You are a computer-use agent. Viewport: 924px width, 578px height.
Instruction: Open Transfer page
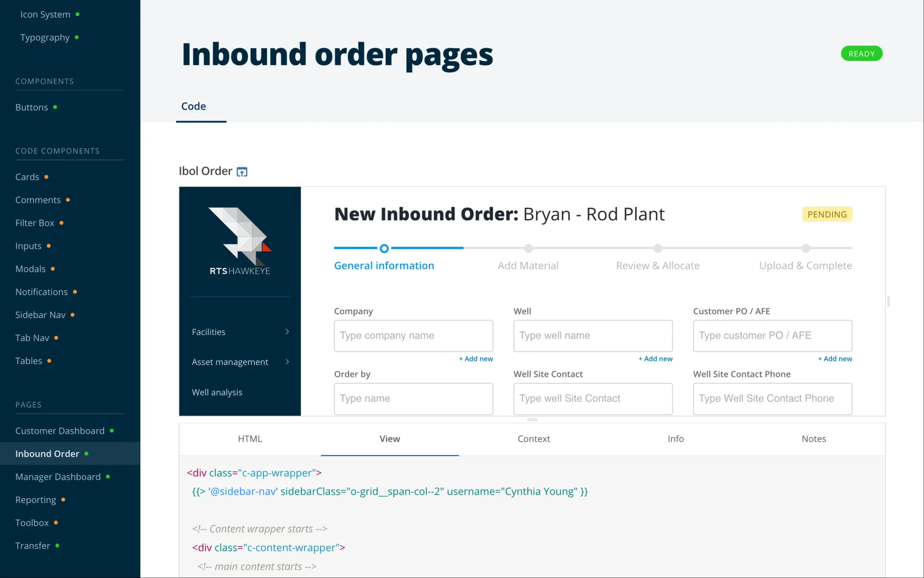pos(33,546)
